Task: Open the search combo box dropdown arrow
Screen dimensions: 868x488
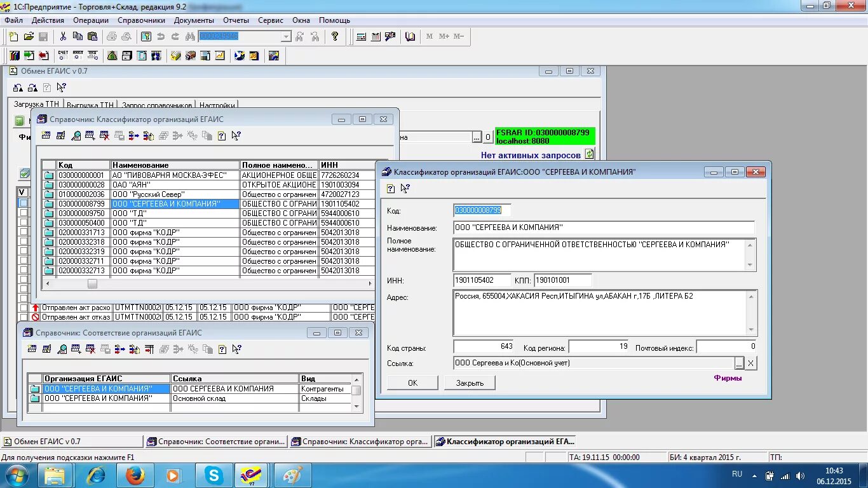Action: point(286,37)
